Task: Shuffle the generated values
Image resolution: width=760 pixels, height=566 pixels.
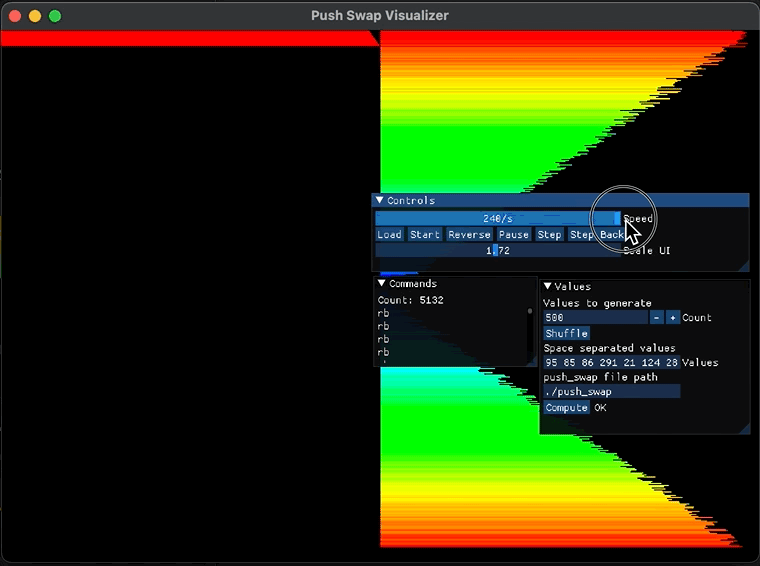Action: pos(566,334)
